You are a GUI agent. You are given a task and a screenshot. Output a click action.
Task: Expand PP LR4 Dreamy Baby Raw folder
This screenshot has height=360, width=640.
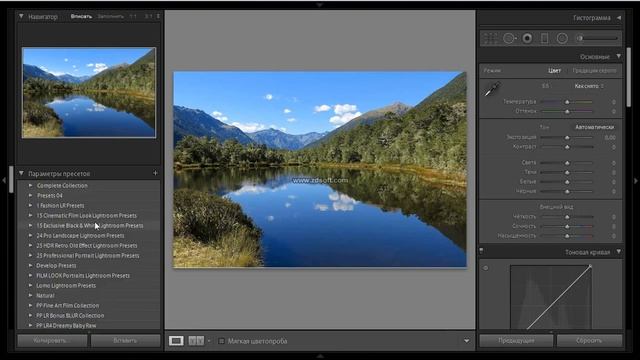tap(31, 325)
